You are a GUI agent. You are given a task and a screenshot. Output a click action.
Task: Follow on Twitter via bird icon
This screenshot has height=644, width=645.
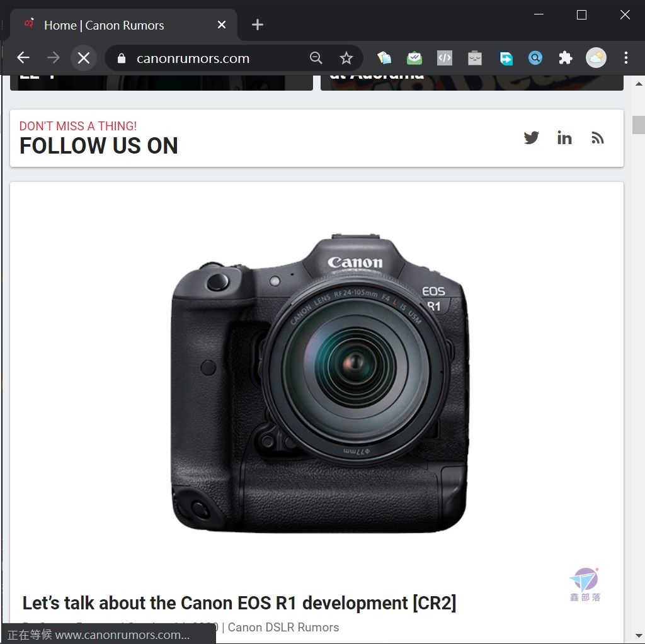click(x=532, y=138)
